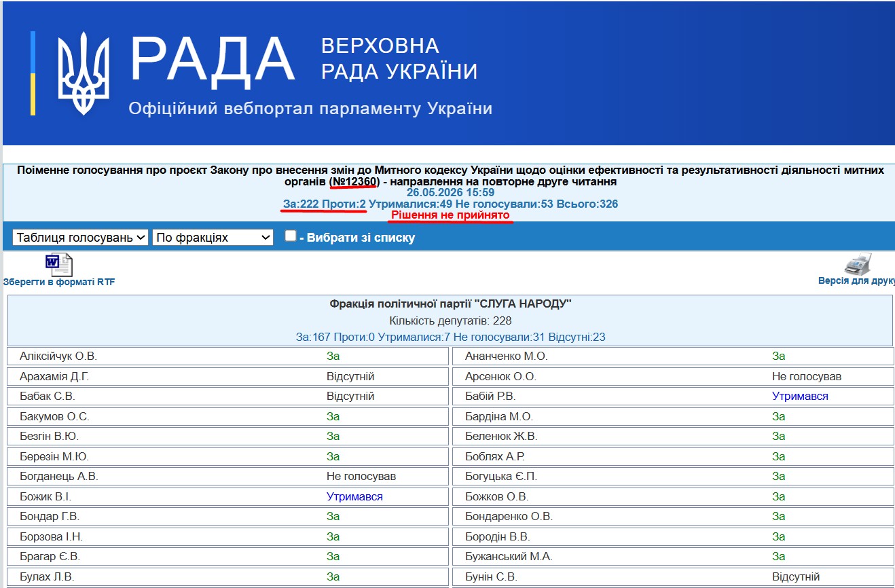Click Бунін С.В. 'Відсутній' status
Viewport: 895px width, 588px height.
[796, 576]
